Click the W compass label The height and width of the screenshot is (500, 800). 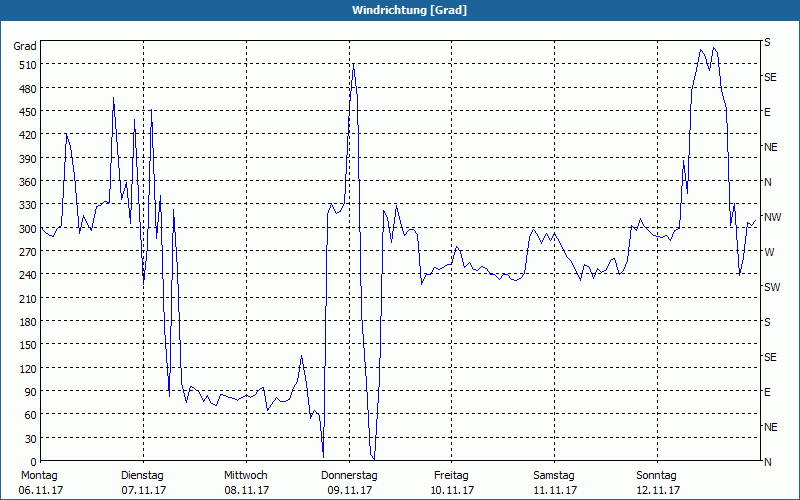[769, 252]
